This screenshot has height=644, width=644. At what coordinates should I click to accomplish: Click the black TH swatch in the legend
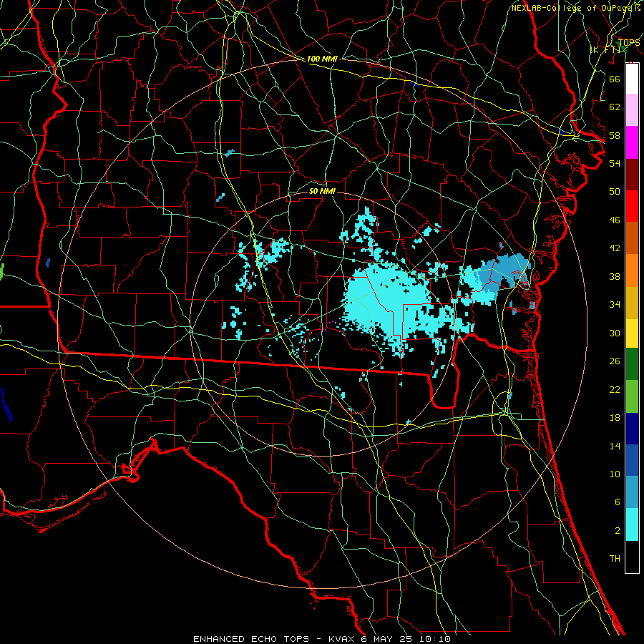[x=632, y=557]
